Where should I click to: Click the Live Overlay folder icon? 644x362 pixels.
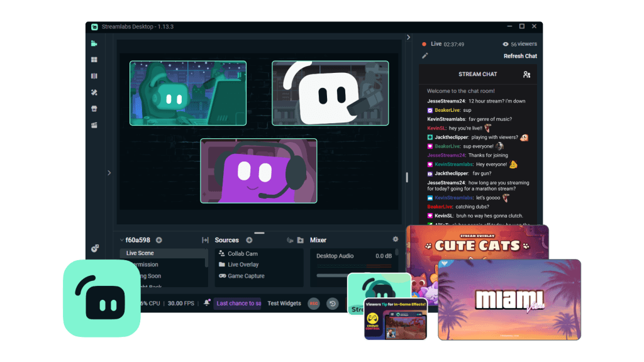coord(222,265)
